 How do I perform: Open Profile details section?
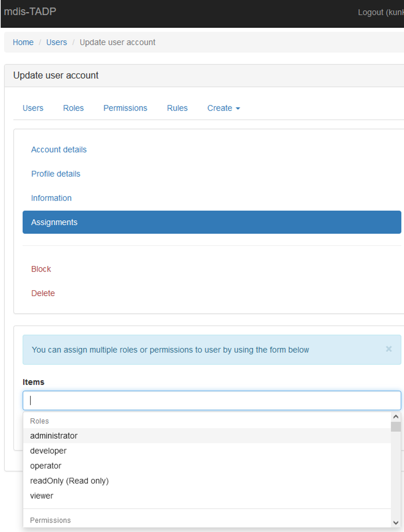[x=56, y=174]
